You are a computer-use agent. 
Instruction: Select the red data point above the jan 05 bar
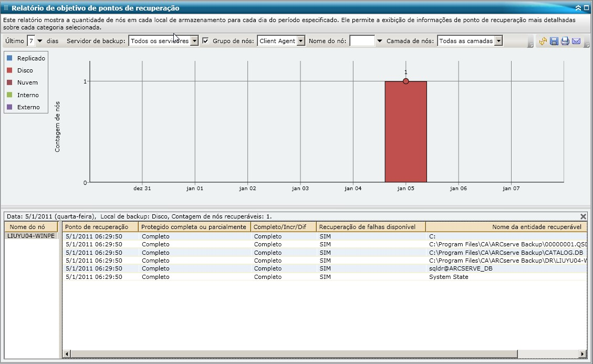coord(405,81)
